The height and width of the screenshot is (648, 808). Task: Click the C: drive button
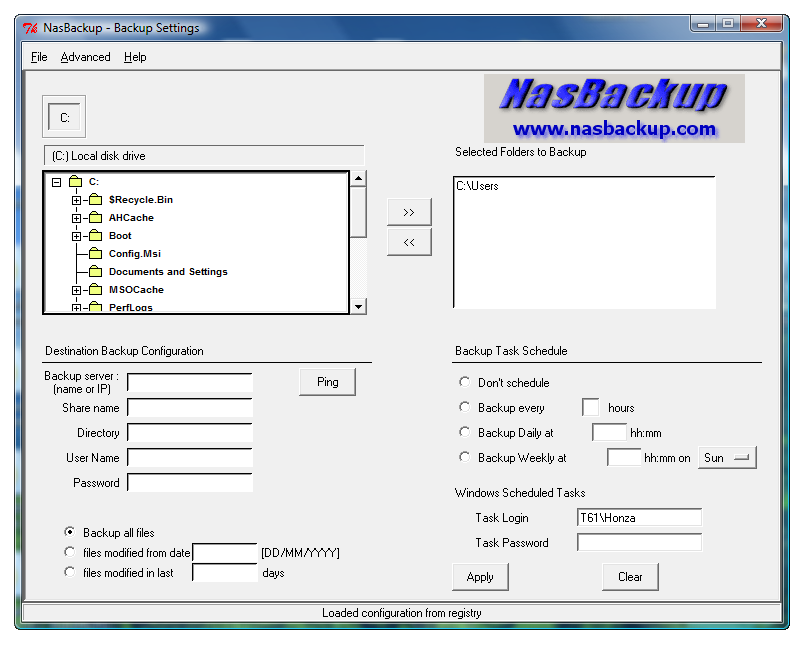(x=64, y=117)
